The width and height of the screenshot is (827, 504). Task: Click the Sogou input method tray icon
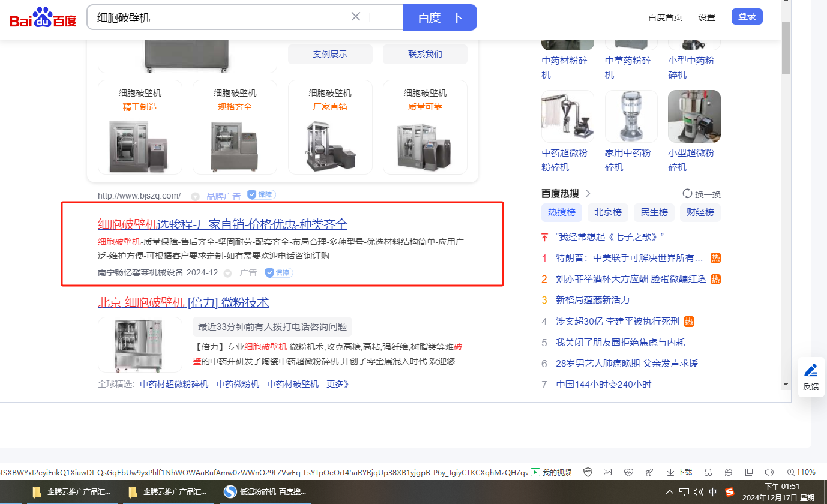730,492
